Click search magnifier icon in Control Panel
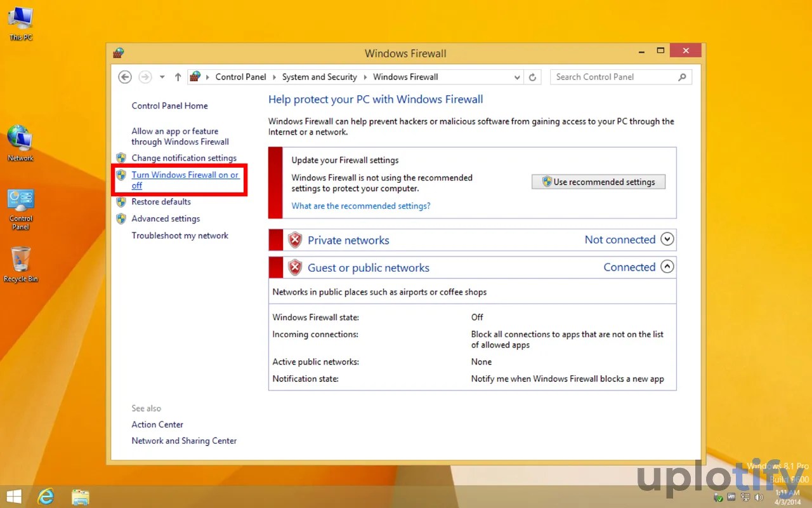812x508 pixels. pyautogui.click(x=682, y=77)
